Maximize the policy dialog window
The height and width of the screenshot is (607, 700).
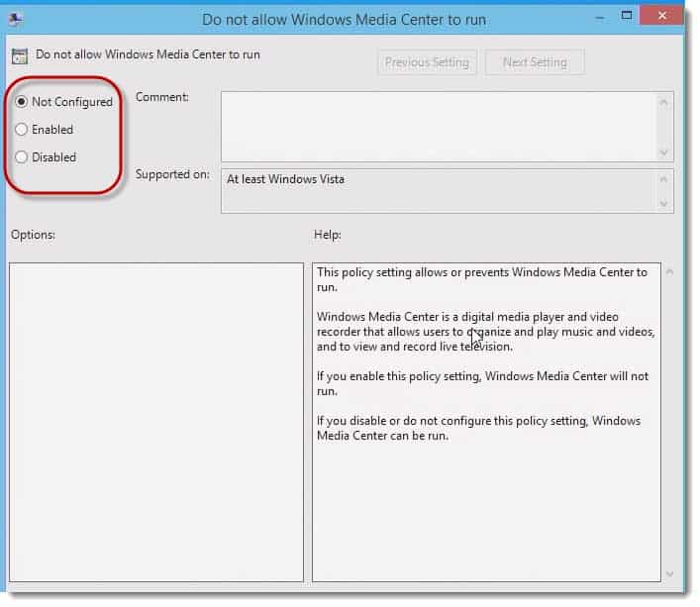tap(627, 16)
